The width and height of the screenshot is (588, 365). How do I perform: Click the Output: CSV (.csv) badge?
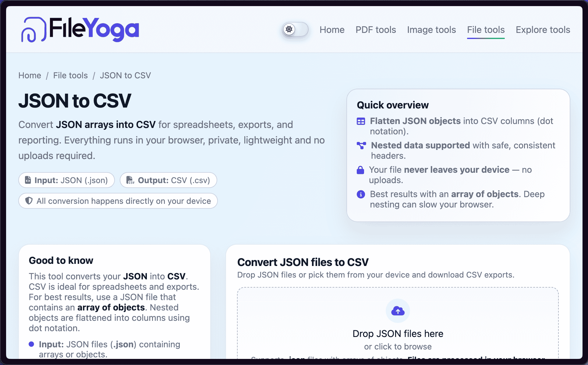coord(168,180)
